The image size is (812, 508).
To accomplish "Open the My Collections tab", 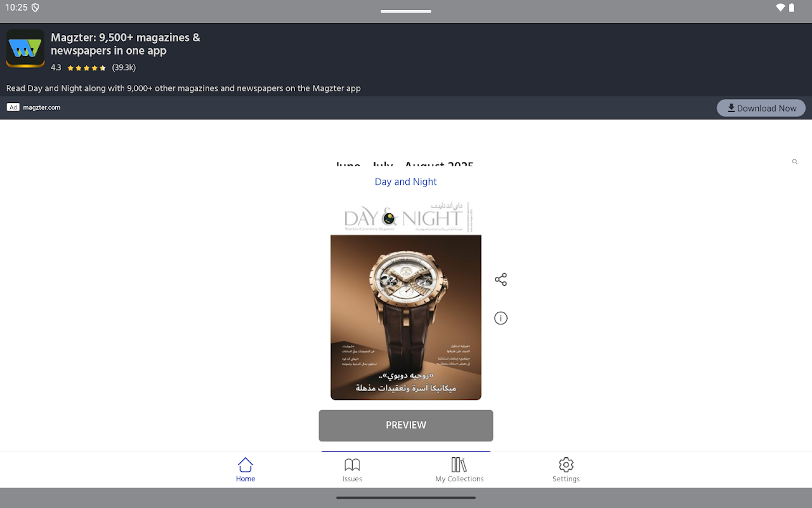I will point(459,470).
